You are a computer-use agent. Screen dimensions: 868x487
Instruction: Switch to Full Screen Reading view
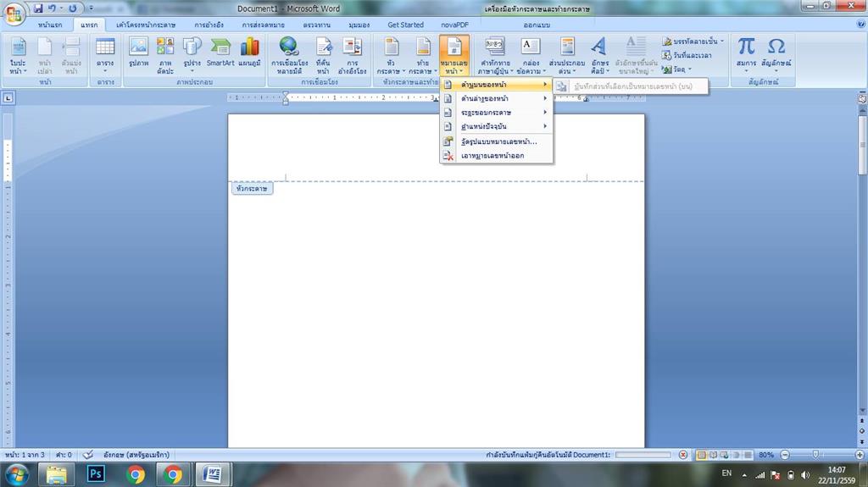[x=713, y=455]
